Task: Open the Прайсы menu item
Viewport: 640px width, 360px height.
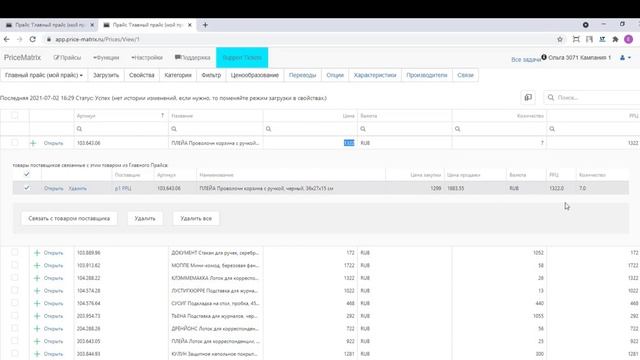Action: pos(67,58)
